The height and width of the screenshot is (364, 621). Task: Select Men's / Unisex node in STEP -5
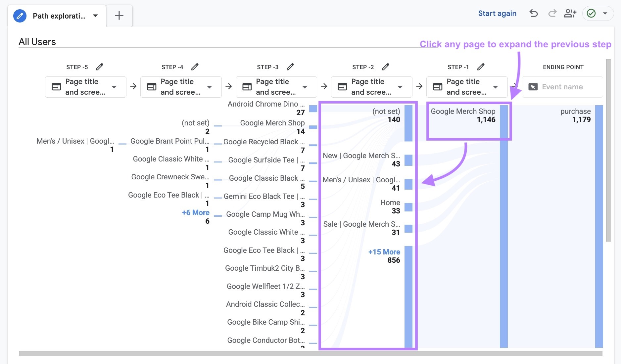(x=75, y=145)
